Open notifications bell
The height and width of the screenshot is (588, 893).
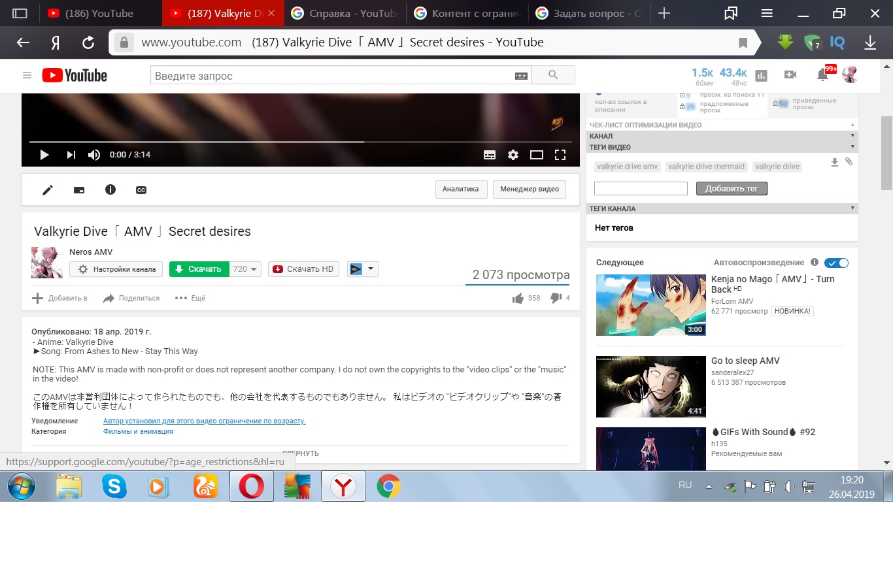click(822, 75)
